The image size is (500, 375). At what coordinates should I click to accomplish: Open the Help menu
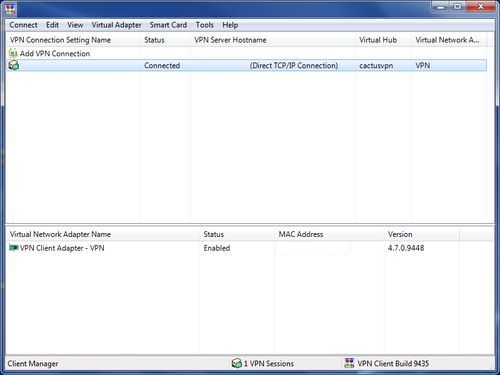tap(230, 25)
